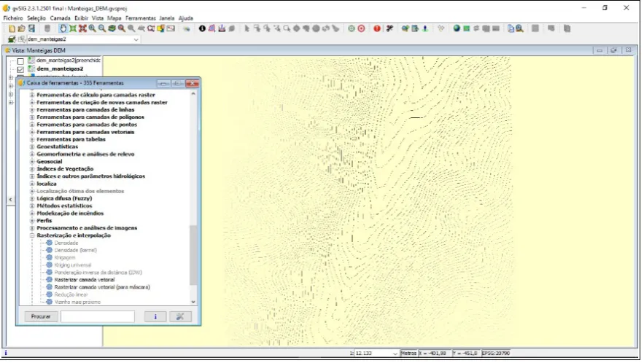Click the new document icon
The height and width of the screenshot is (363, 644).
[12, 28]
